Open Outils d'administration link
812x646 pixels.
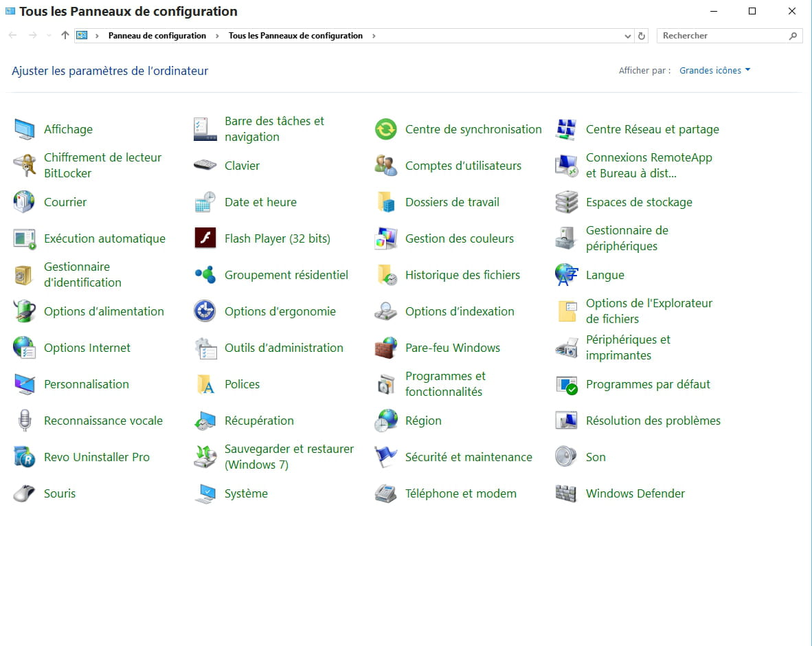pyautogui.click(x=284, y=348)
